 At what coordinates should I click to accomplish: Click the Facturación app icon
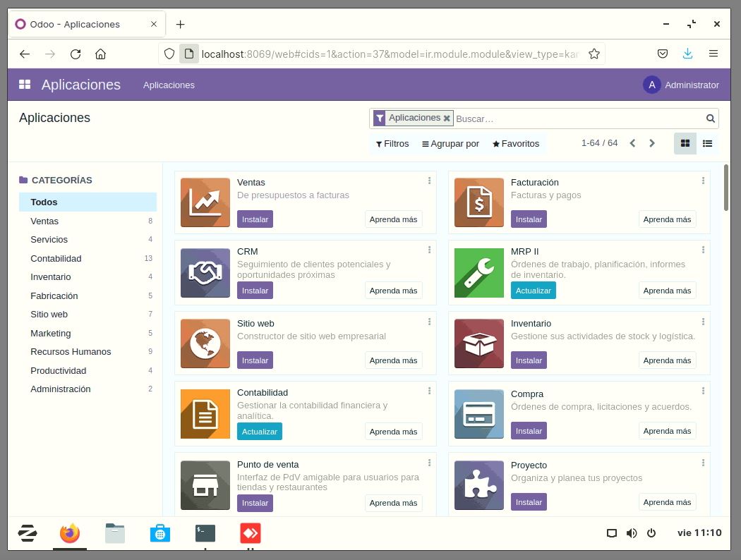click(x=478, y=202)
